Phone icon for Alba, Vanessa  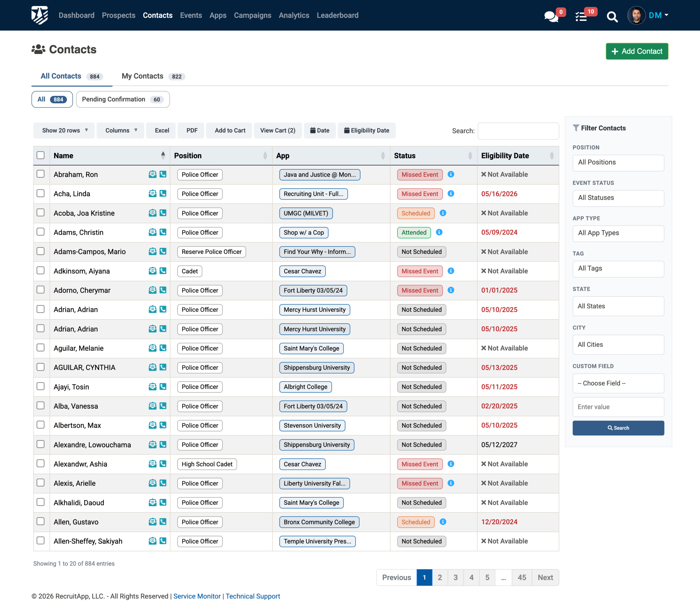tap(163, 406)
